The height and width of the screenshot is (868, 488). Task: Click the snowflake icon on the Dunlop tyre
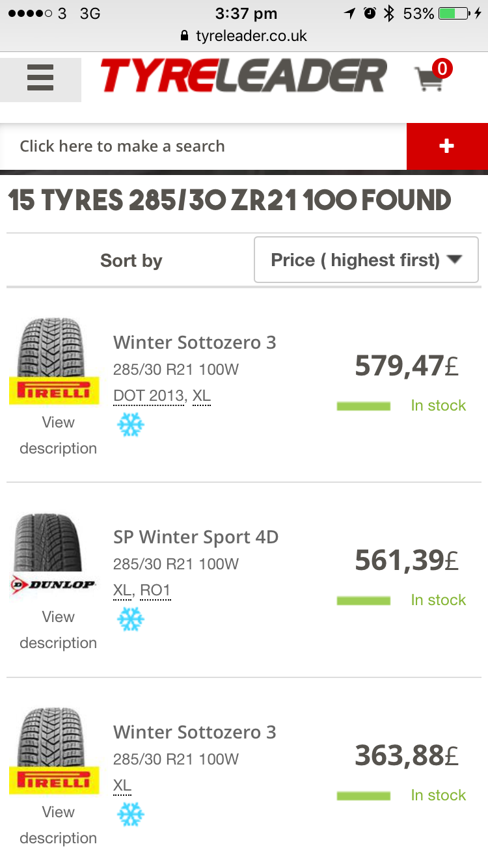pyautogui.click(x=131, y=619)
